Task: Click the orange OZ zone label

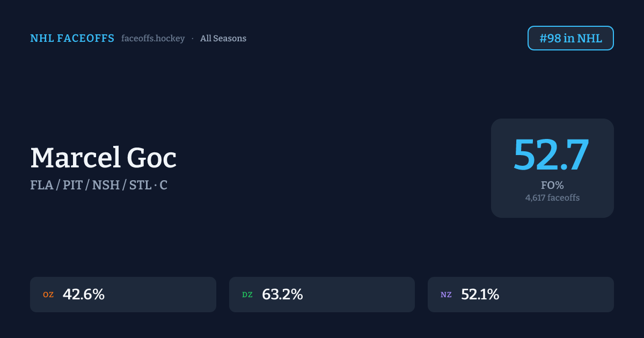Action: (x=48, y=295)
